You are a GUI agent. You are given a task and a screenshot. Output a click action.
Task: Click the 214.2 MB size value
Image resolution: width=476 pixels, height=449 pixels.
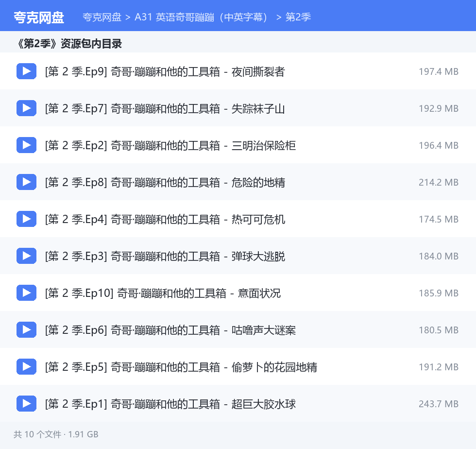coord(438,183)
